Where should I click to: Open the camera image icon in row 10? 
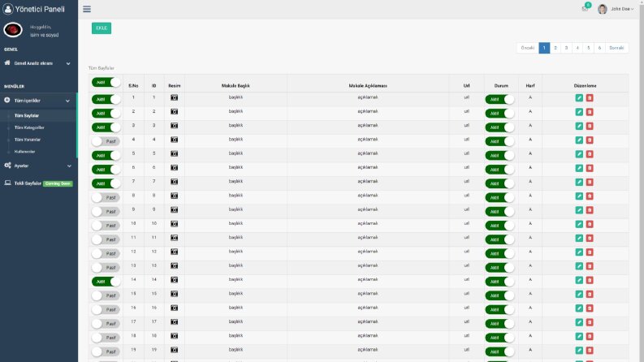click(x=174, y=224)
